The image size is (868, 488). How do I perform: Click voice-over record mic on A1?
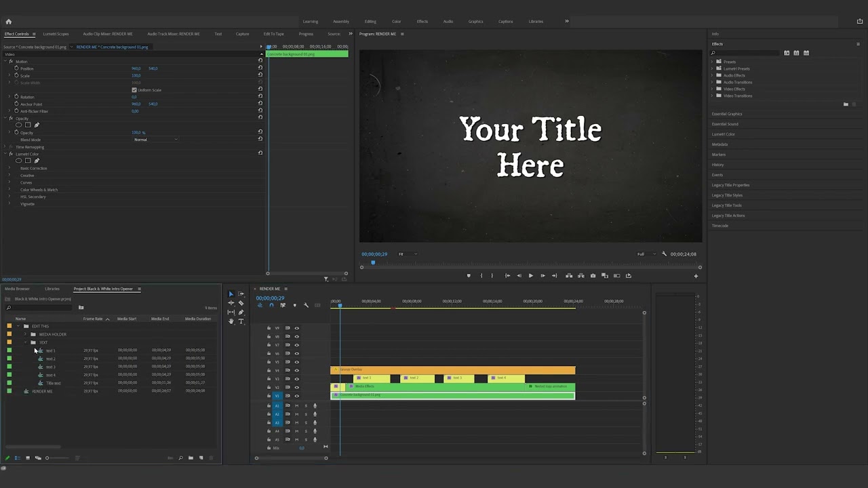[x=315, y=405]
